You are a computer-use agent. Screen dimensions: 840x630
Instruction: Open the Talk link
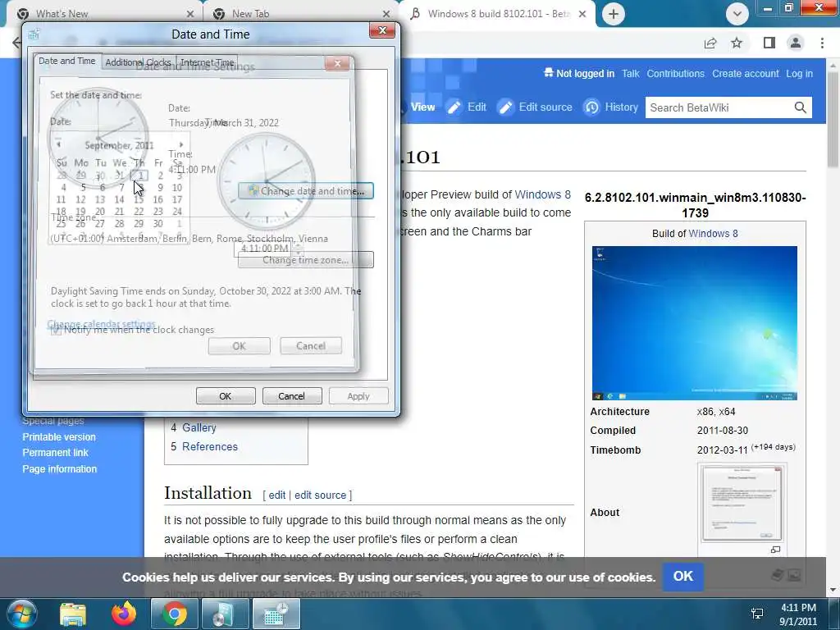click(x=630, y=74)
